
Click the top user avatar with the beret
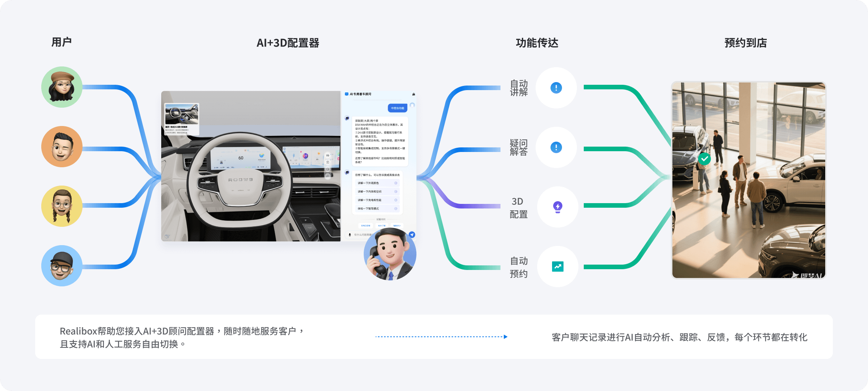(61, 87)
